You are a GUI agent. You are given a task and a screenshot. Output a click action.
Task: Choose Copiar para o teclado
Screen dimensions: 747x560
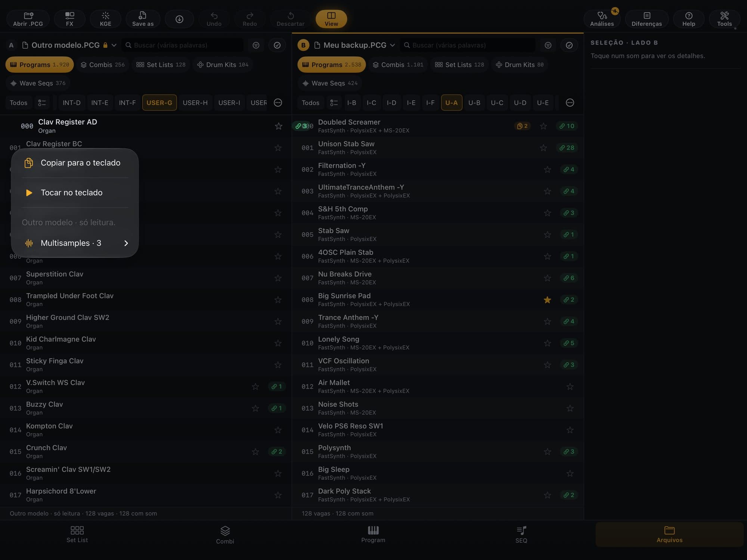tap(75, 163)
